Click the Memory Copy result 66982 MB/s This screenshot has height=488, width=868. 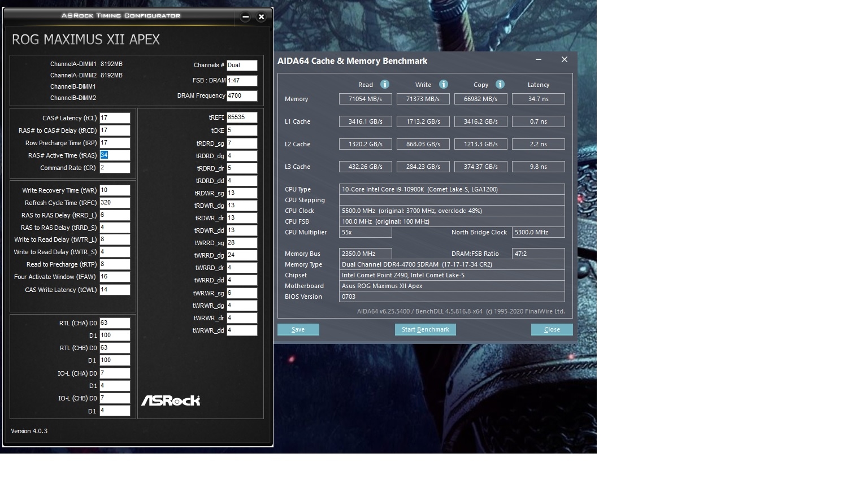(481, 99)
